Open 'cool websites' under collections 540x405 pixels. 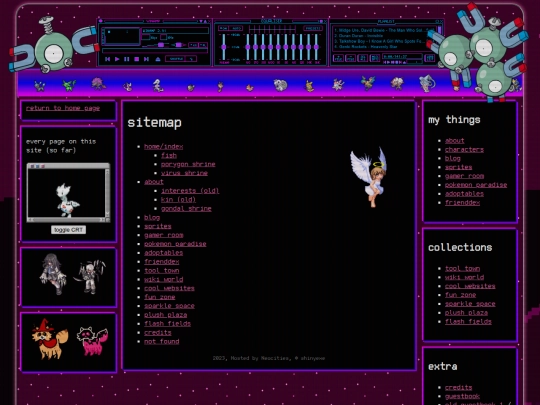tap(470, 286)
